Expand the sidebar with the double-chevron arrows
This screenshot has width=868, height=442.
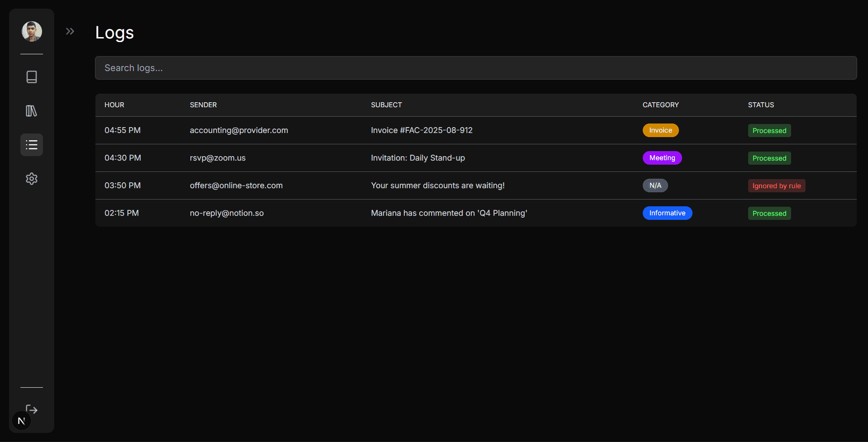pos(70,31)
